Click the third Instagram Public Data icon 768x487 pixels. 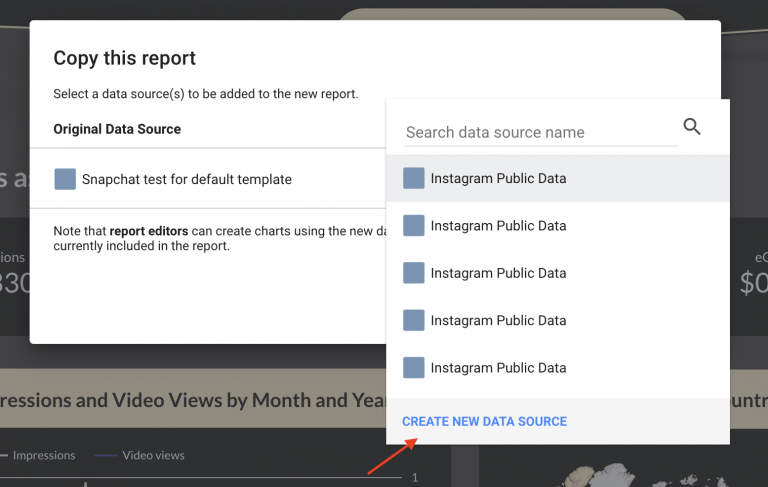[414, 273]
